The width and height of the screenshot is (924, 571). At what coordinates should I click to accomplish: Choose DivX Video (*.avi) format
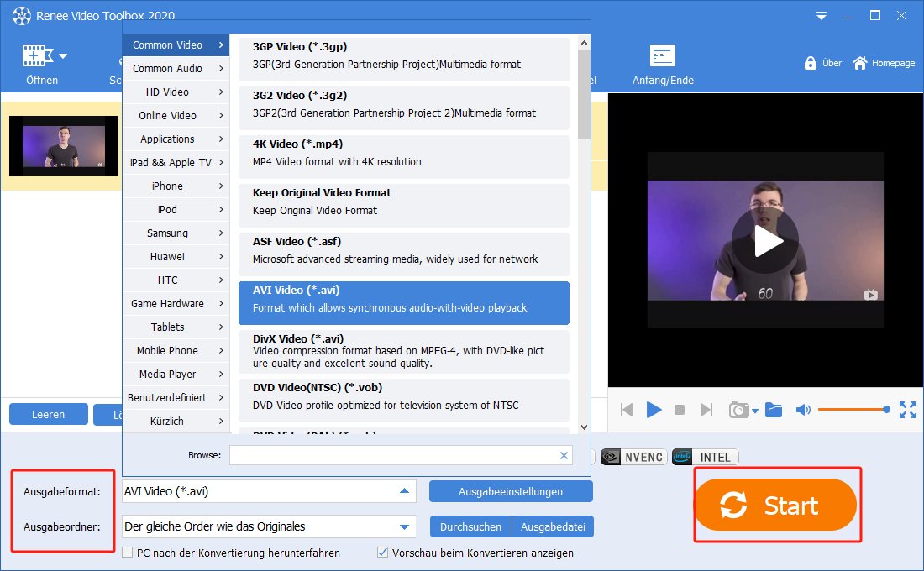pyautogui.click(x=404, y=352)
